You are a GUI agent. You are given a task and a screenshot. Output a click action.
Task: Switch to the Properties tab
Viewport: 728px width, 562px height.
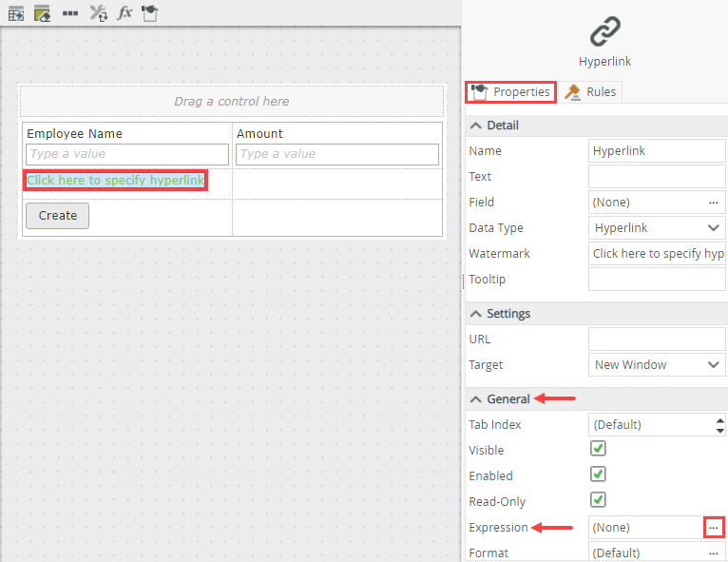tap(510, 92)
